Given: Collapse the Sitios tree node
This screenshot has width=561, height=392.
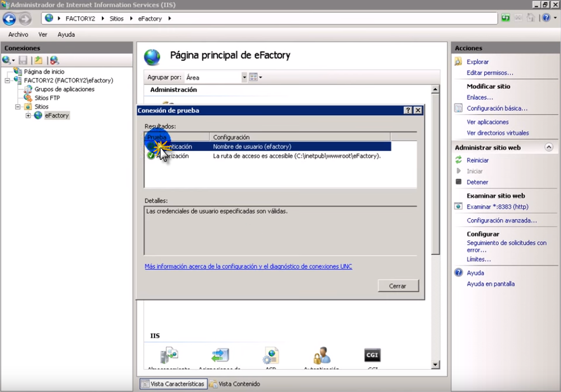Looking at the screenshot, I should point(18,107).
